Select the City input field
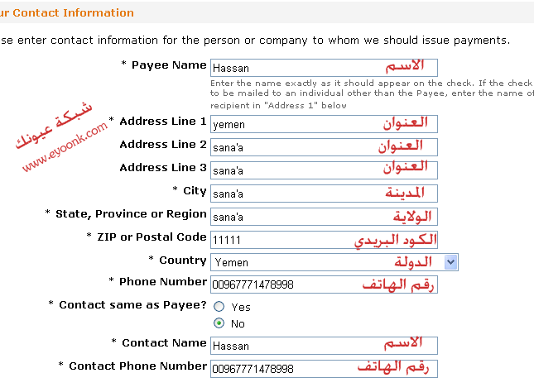This screenshot has width=534, height=392. 324,194
